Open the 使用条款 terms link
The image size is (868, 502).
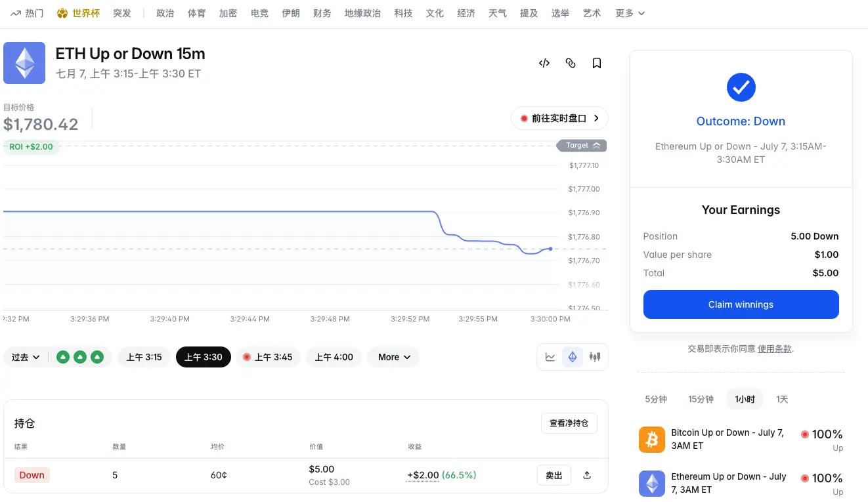coord(775,348)
